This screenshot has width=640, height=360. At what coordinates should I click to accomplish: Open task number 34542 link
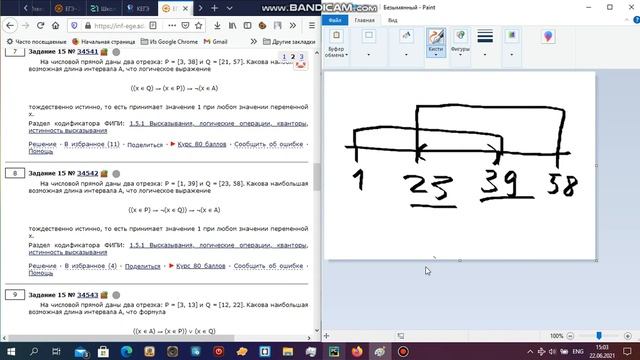click(88, 173)
